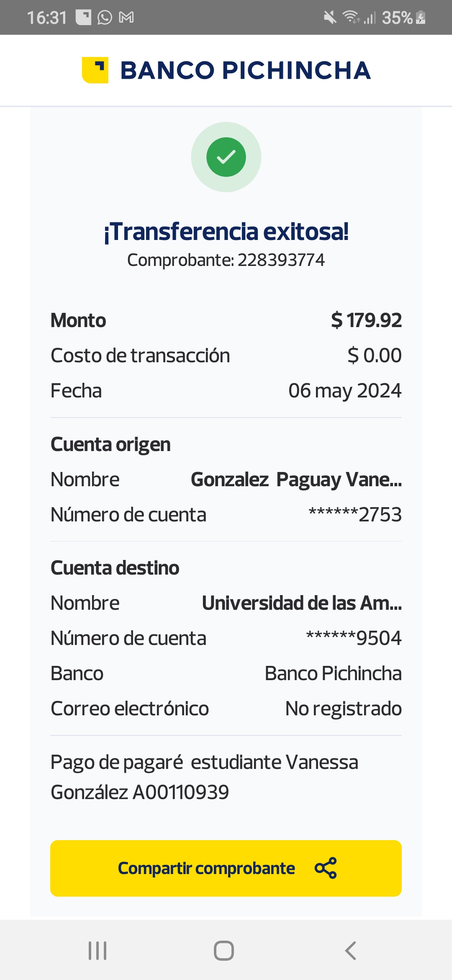Tap the share icon on the yellow button

coord(326,868)
